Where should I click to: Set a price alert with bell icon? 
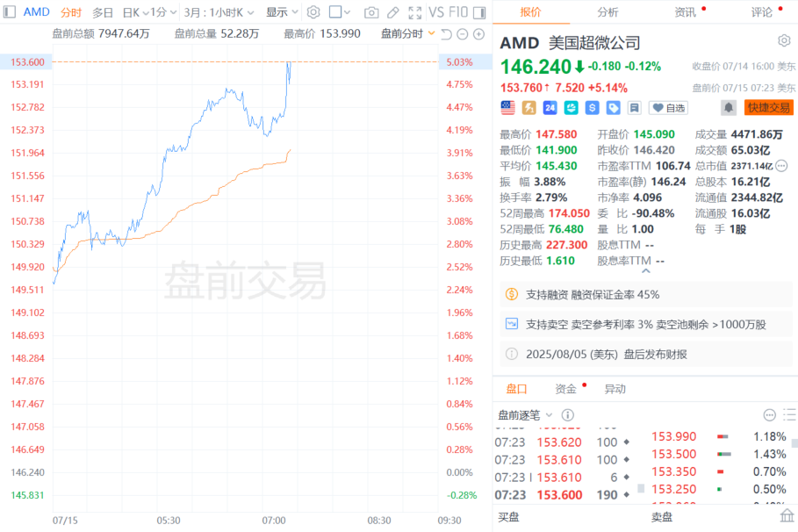(729, 107)
